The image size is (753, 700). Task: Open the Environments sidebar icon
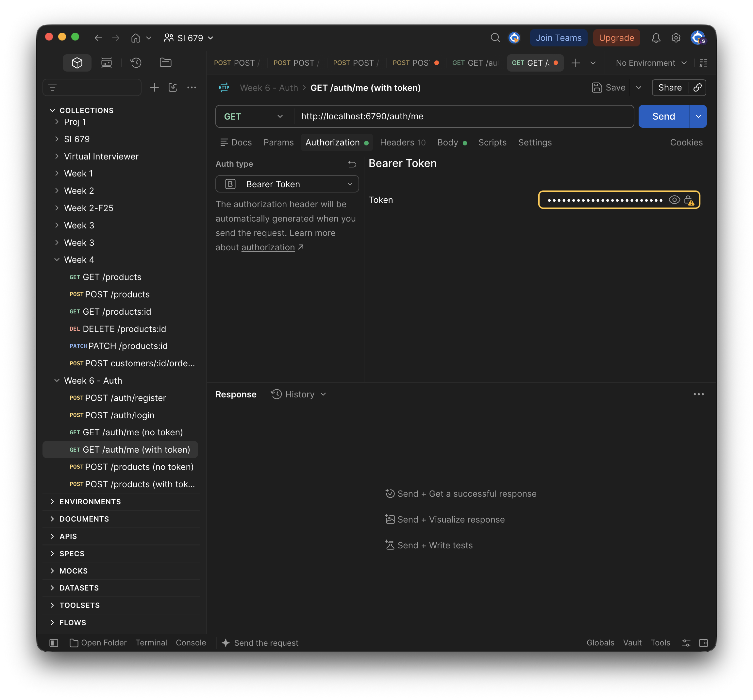(x=107, y=63)
